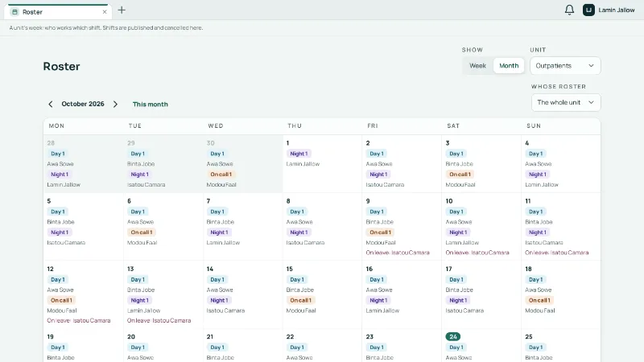Switch view to Month
The image size is (644, 362).
509,66
